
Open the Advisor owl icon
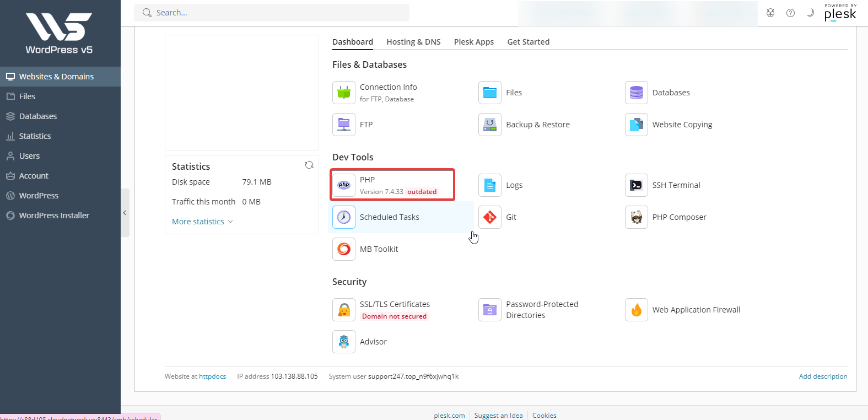pos(344,342)
